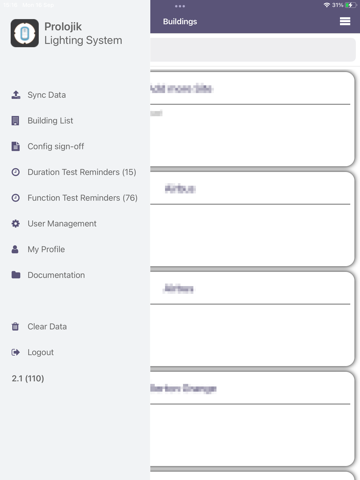Click the three dots at top of header
This screenshot has width=360, height=480.
click(180, 6)
